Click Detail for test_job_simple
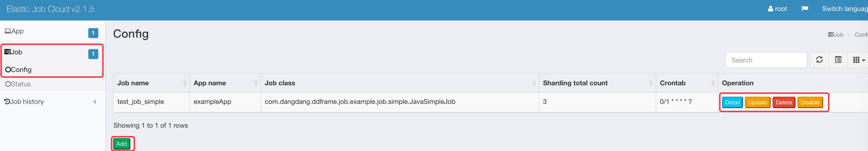 click(732, 102)
